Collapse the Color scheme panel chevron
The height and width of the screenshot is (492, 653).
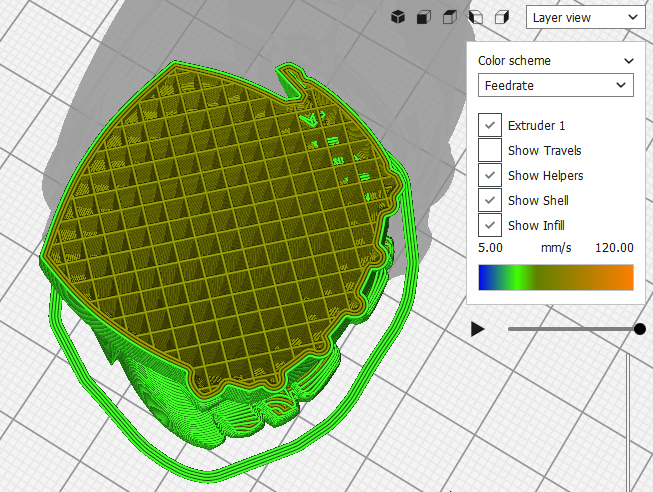[x=628, y=61]
